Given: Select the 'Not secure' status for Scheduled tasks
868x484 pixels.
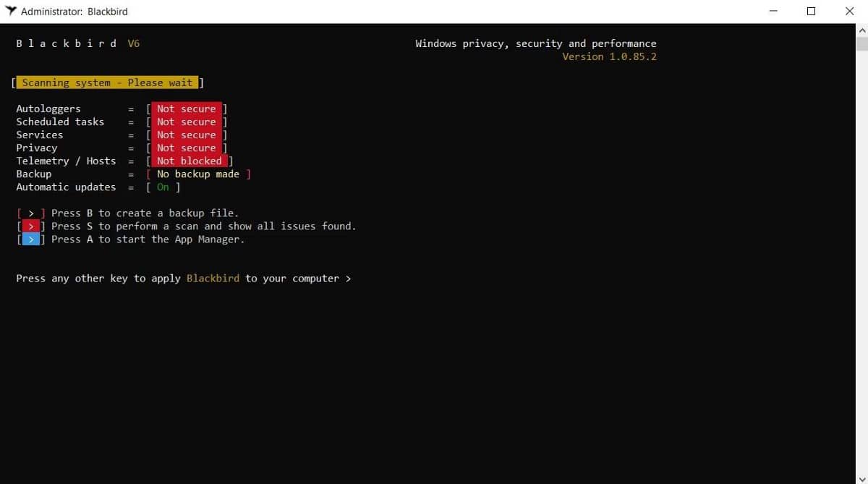Looking at the screenshot, I should click(186, 122).
